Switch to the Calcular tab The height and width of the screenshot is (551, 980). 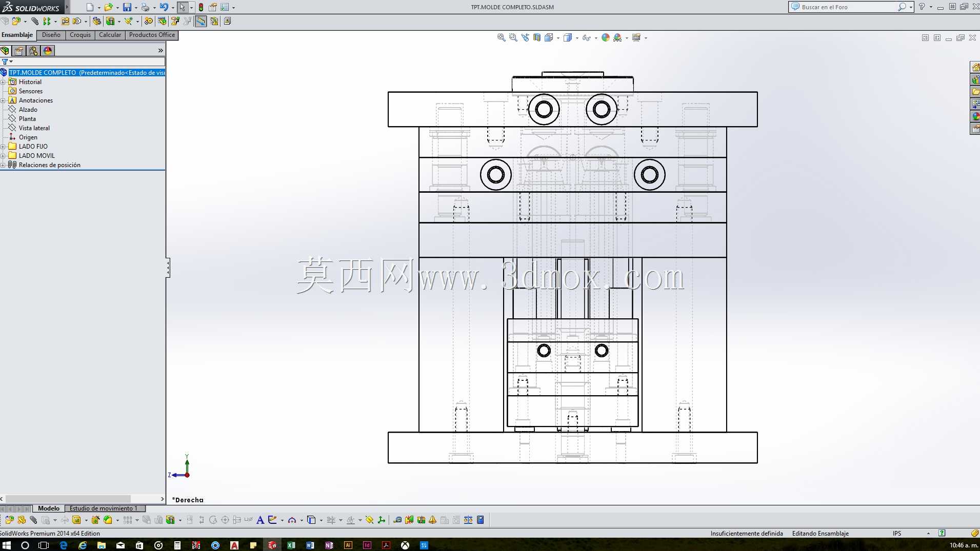(x=110, y=35)
